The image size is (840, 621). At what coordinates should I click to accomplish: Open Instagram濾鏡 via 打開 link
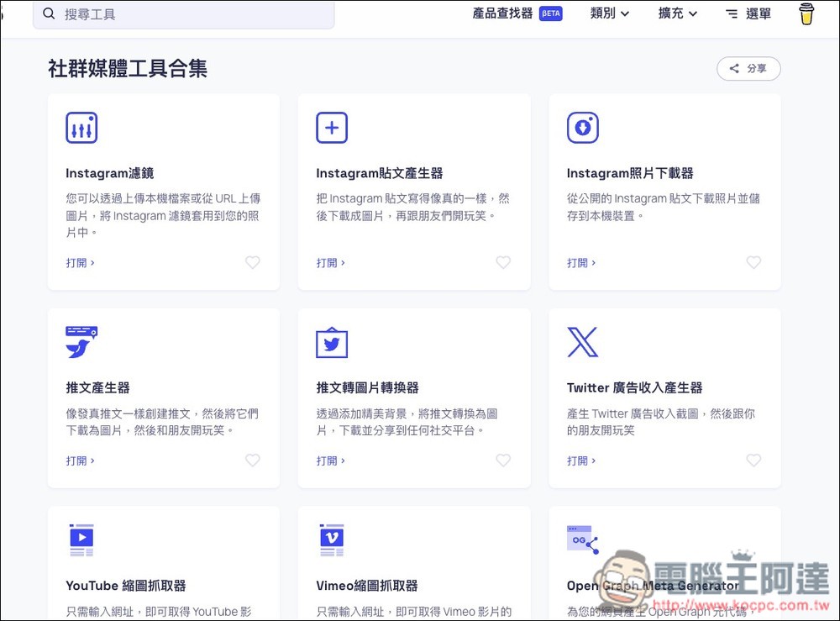[80, 263]
